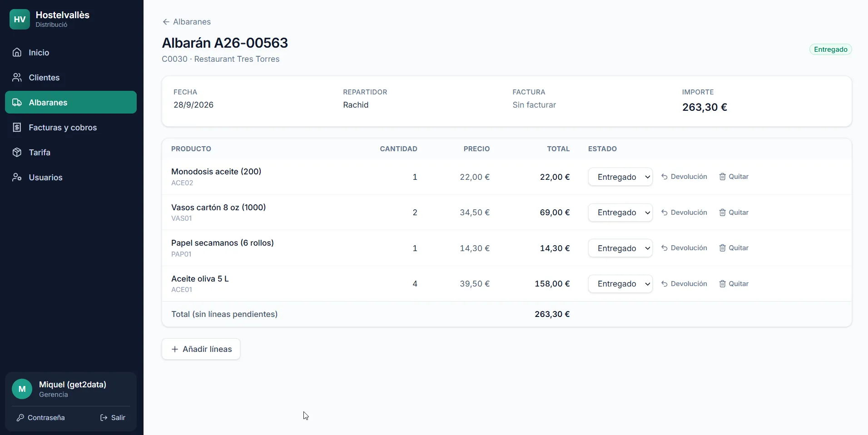Click the Usuarios user-settings icon
Screen dimensions: 868x435
(x=17, y=177)
